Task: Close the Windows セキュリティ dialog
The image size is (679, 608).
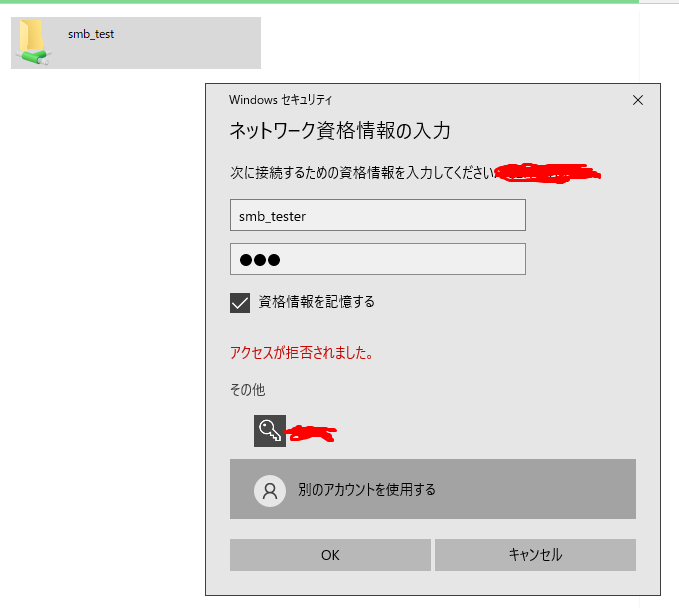Action: pyautogui.click(x=637, y=100)
